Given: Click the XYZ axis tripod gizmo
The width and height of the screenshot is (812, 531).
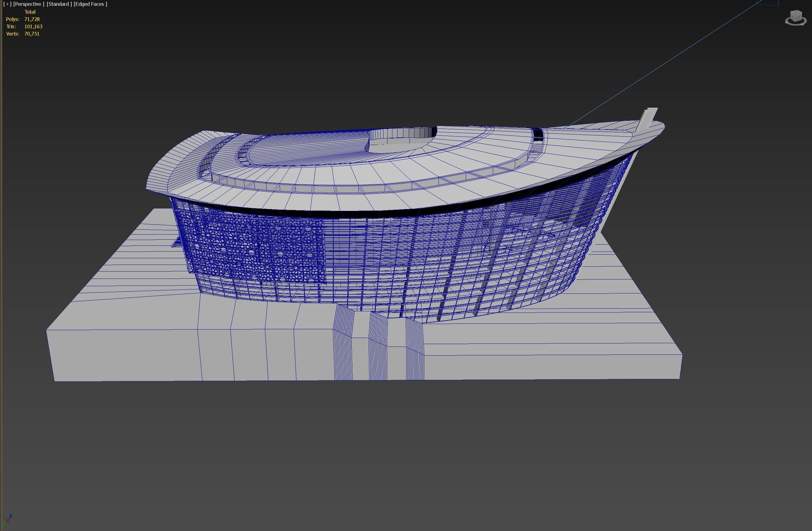Looking at the screenshot, I should (8, 520).
